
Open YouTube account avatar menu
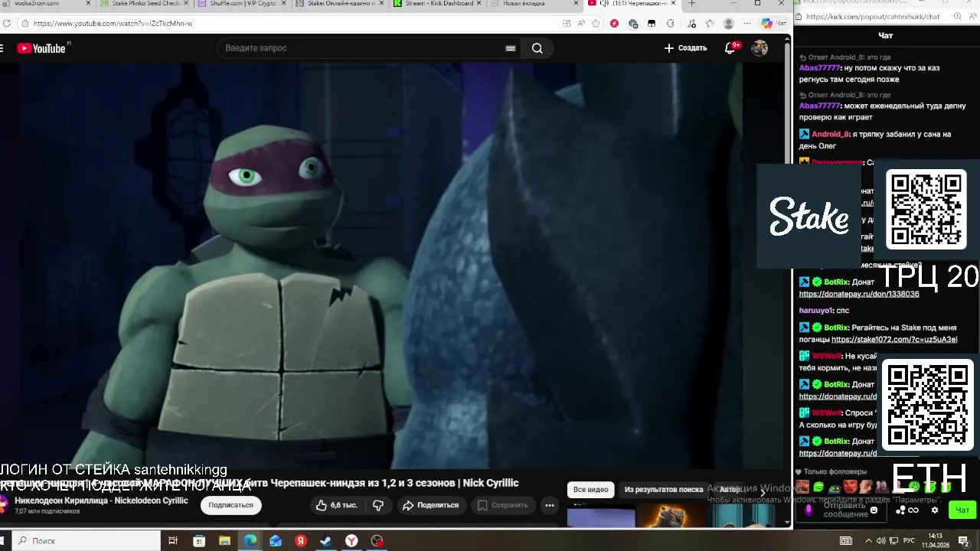[x=759, y=48]
